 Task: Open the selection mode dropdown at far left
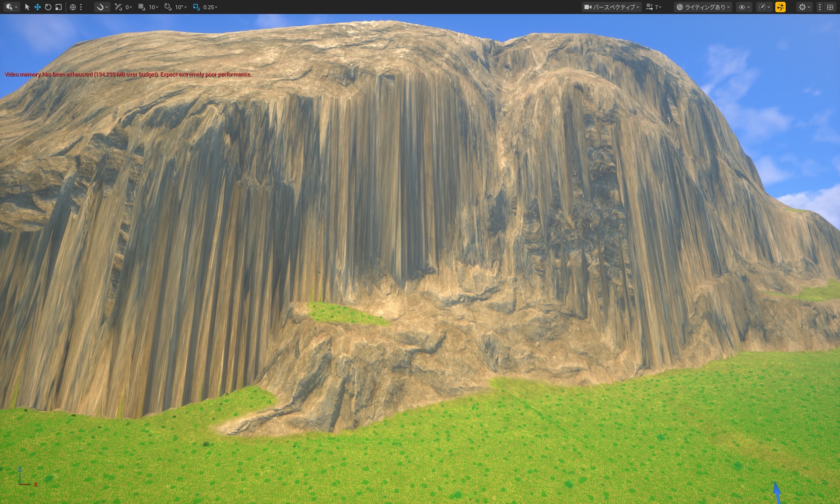pyautogui.click(x=11, y=7)
